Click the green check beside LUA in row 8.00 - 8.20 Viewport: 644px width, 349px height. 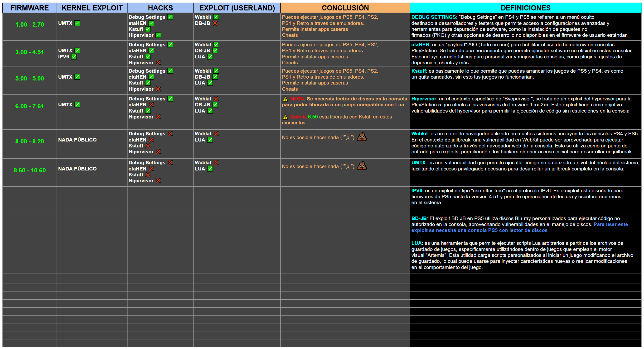click(x=210, y=140)
